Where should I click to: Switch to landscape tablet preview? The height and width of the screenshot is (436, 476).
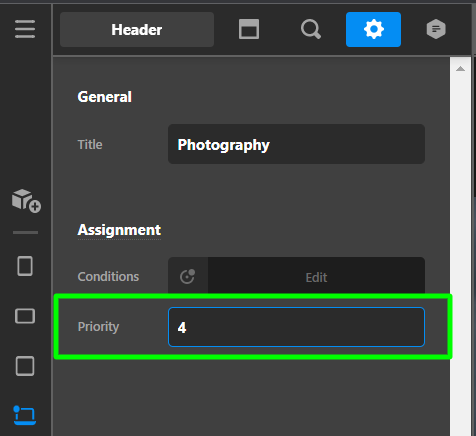25,316
